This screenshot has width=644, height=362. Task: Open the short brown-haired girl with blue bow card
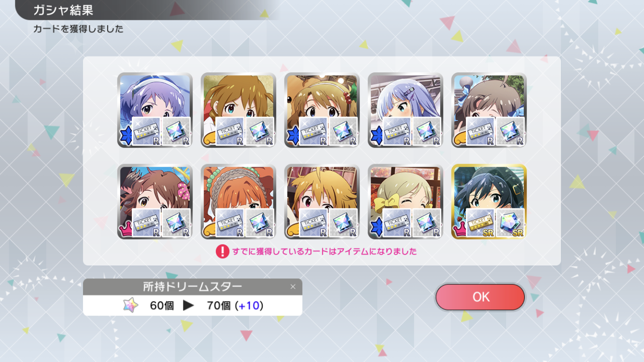pos(489,110)
